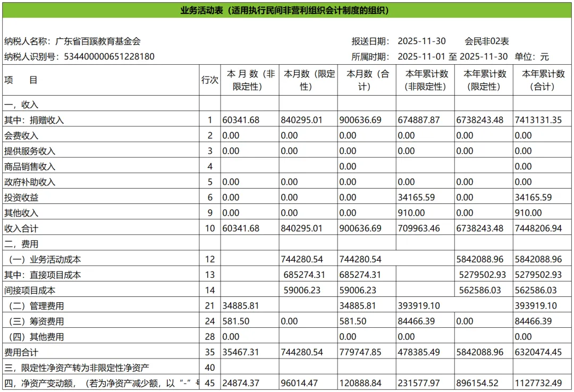Click 7448206.94 in the 收入合计 row

(x=538, y=228)
